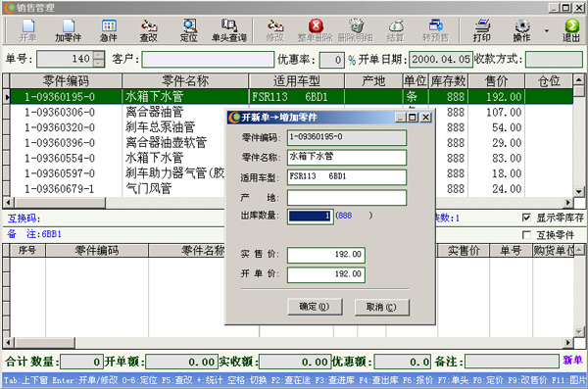Click the 零件名称 field in dialog

pos(347,157)
